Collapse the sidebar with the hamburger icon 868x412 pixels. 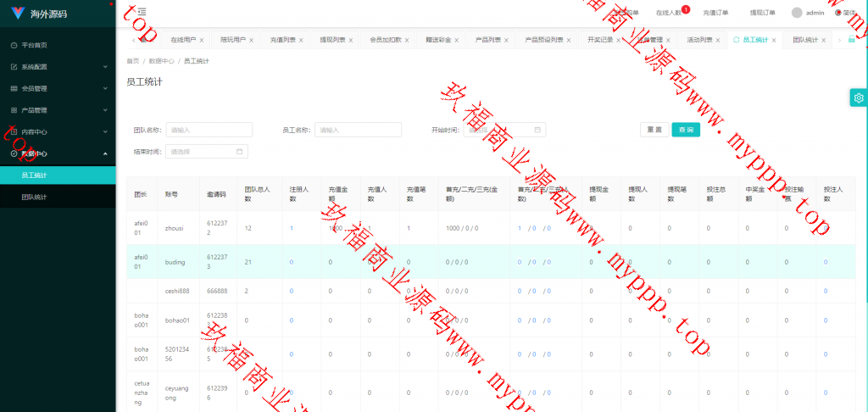coord(142,12)
